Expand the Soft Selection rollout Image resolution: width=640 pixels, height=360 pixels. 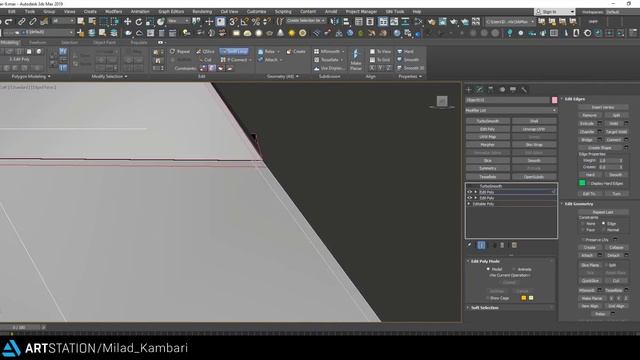[484, 308]
